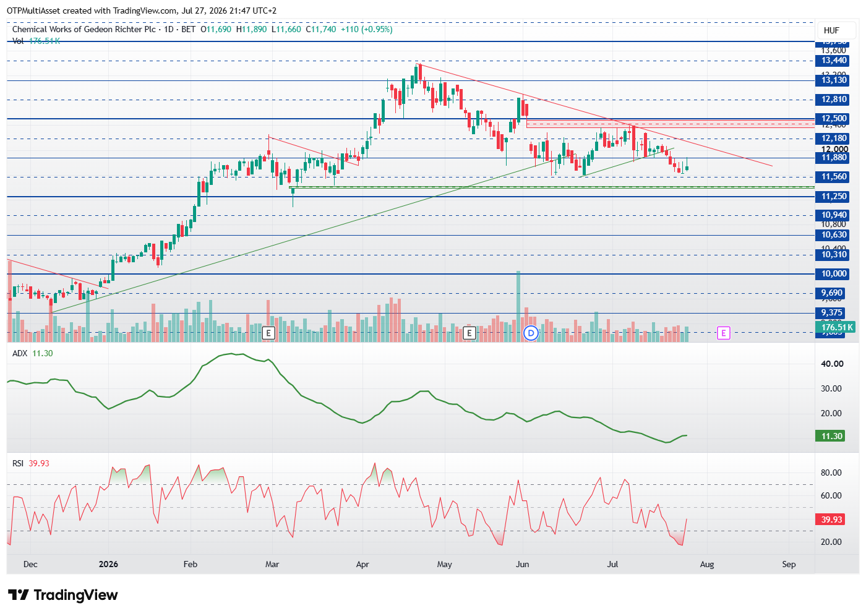Click the TradingView logo

coord(62,595)
